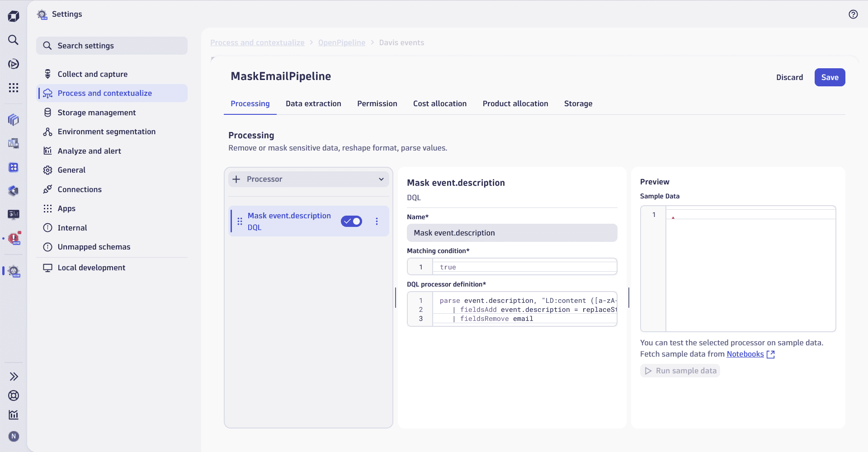Open the left rail chart icon near bottom
Image resolution: width=868 pixels, height=452 pixels.
click(14, 414)
